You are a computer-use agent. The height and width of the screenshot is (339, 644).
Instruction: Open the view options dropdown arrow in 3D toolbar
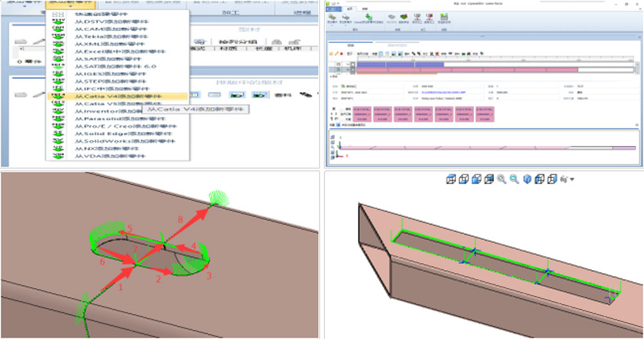click(x=571, y=179)
